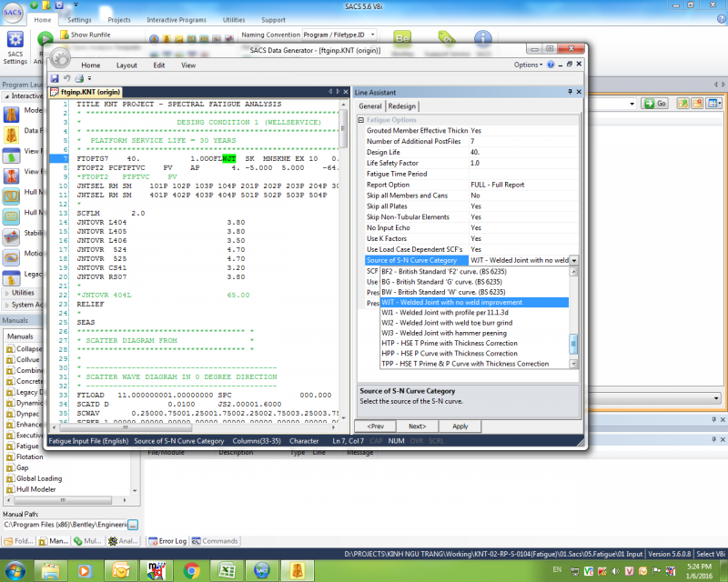Click the Data Generator help icon beside Options
Screen dimensions: 728x582
[x=551, y=65]
